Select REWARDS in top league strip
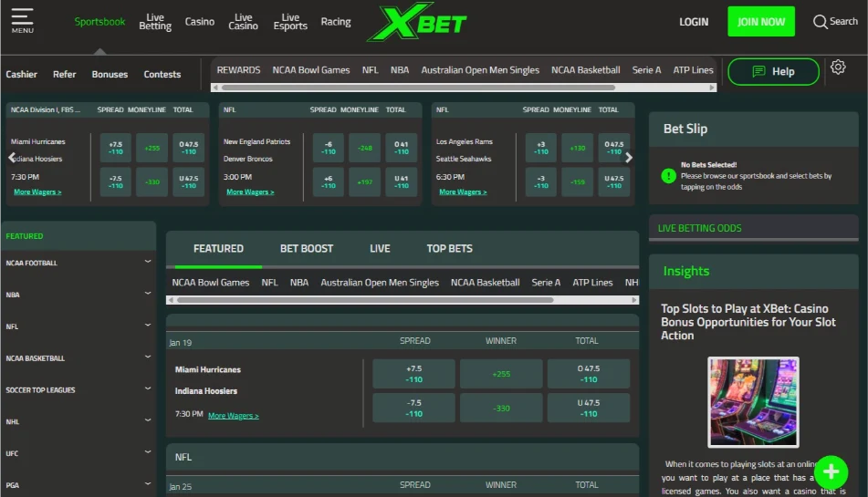Screen dimensions: 868x497 pos(238,70)
